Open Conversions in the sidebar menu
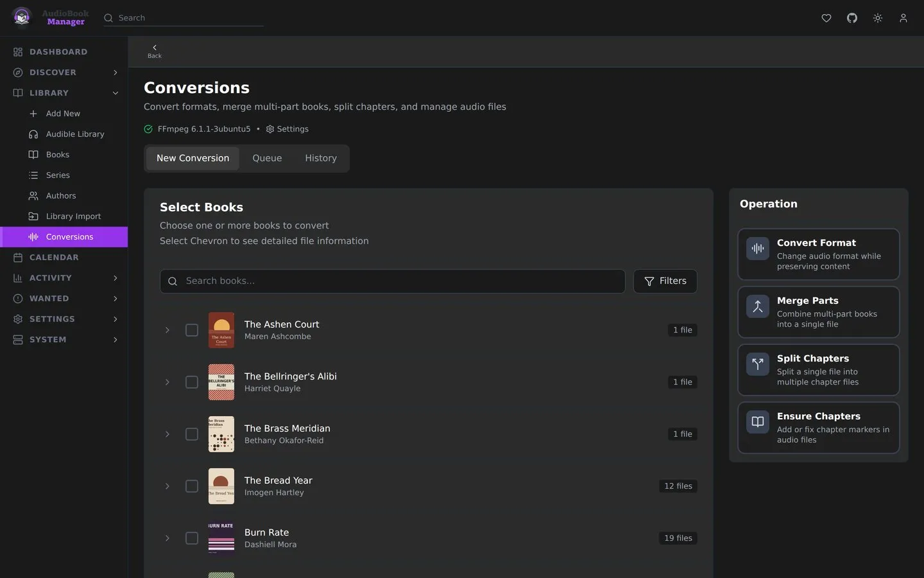The width and height of the screenshot is (924, 578). point(64,237)
